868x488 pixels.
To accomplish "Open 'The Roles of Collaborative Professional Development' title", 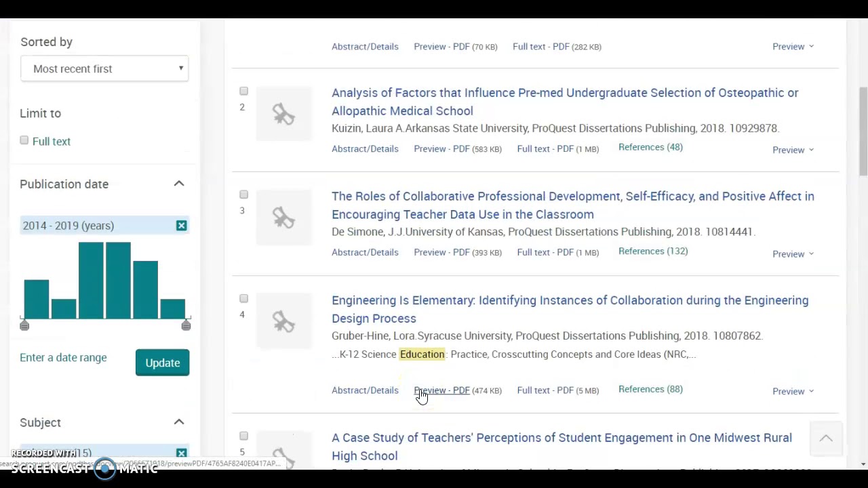I will tap(573, 205).
